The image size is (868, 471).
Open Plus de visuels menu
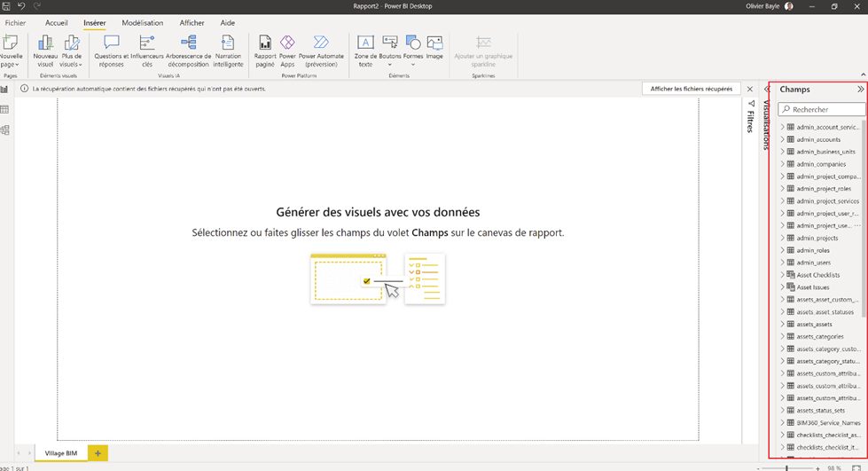tap(72, 51)
